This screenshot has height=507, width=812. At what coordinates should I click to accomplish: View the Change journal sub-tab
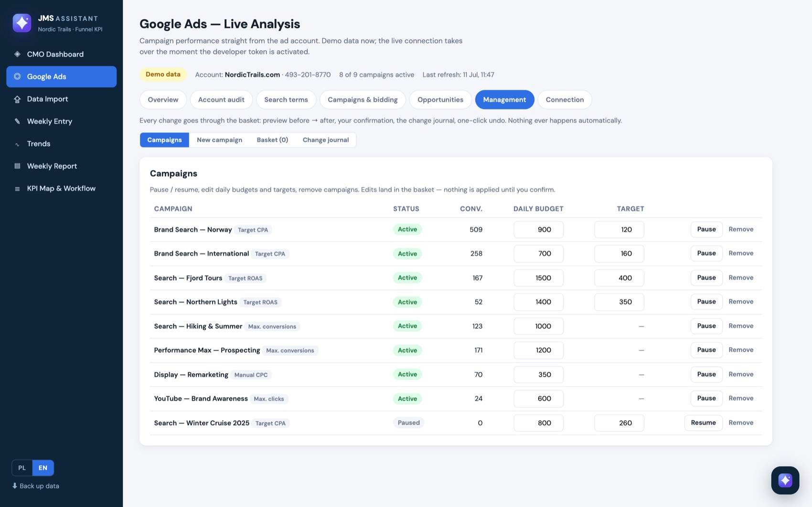click(326, 140)
